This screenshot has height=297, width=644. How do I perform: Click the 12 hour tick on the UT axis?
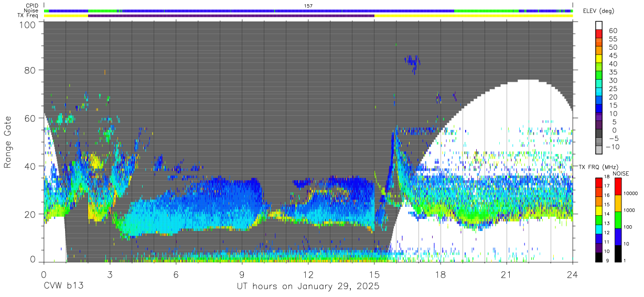click(x=308, y=274)
